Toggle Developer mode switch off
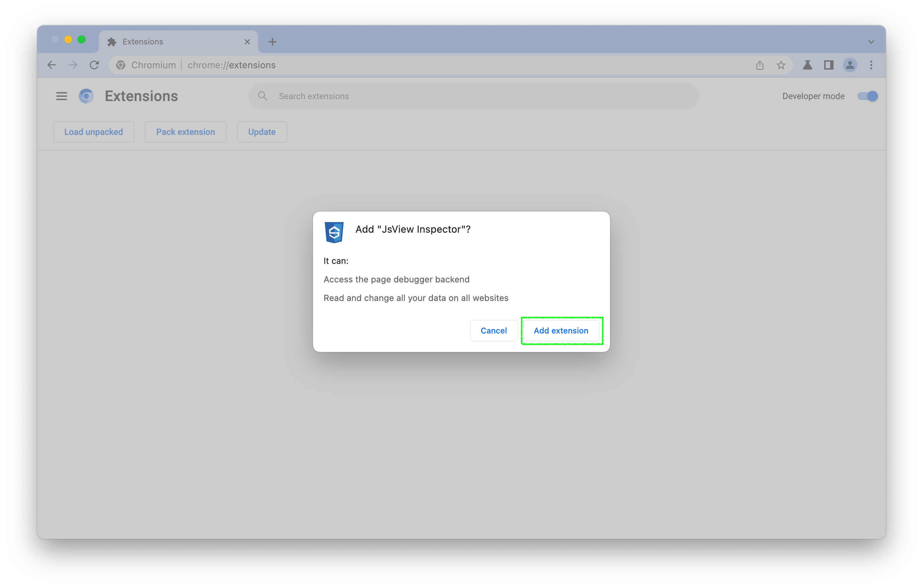Screen dimensions: 923x588 click(x=867, y=96)
